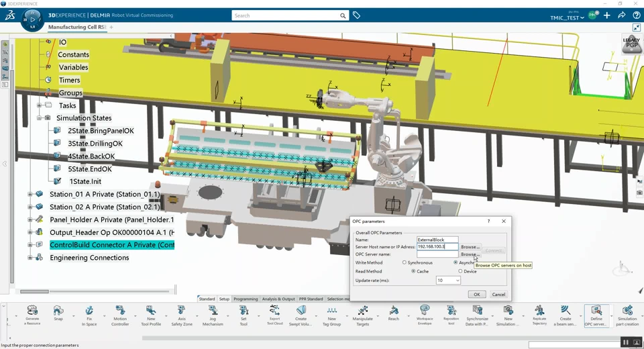Open the Generate a Resource tool
Image resolution: width=644 pixels, height=349 pixels.
coord(32,315)
